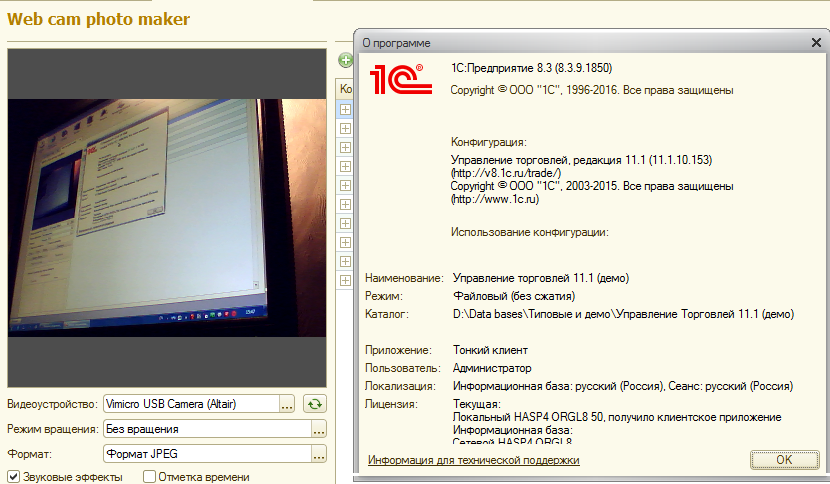This screenshot has width=830, height=484.
Task: Expand the fifth tree row plus icon
Action: pyautogui.click(x=345, y=186)
